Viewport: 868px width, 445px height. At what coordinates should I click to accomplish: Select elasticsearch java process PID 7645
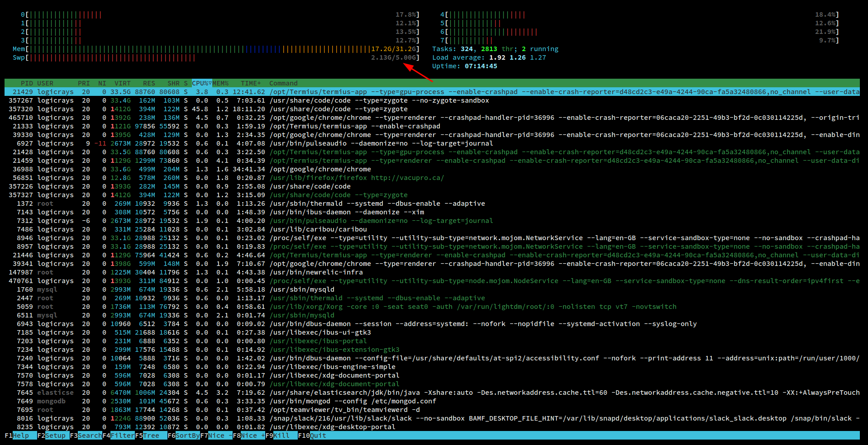click(432, 393)
